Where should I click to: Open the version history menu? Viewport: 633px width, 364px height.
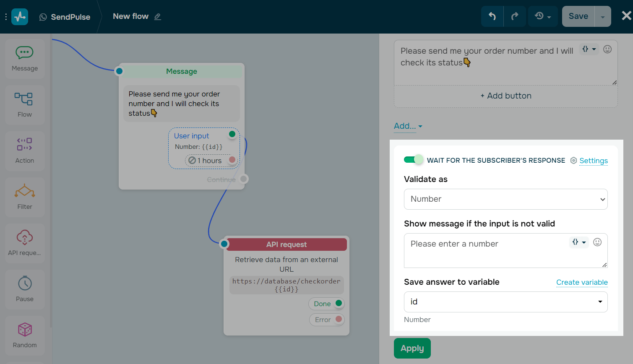coord(542,16)
